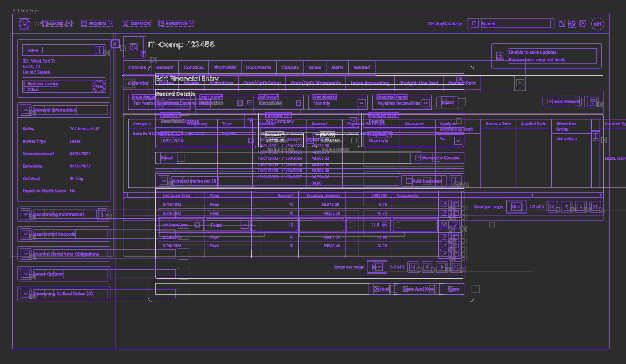Screen dimensions: 626x364
Task: Open calendar picker in dd/mm/yyyy field
Action: coord(197,225)
